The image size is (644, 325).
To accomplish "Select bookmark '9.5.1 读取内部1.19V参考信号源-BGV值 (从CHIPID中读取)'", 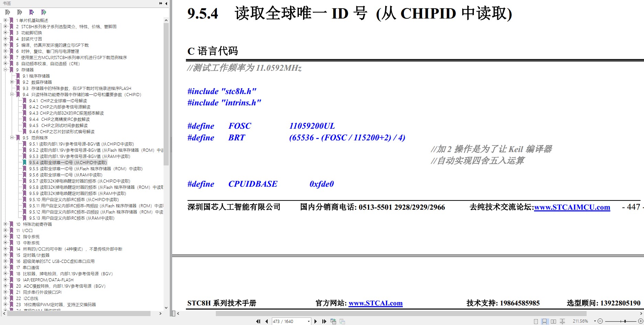I will pos(81,144).
